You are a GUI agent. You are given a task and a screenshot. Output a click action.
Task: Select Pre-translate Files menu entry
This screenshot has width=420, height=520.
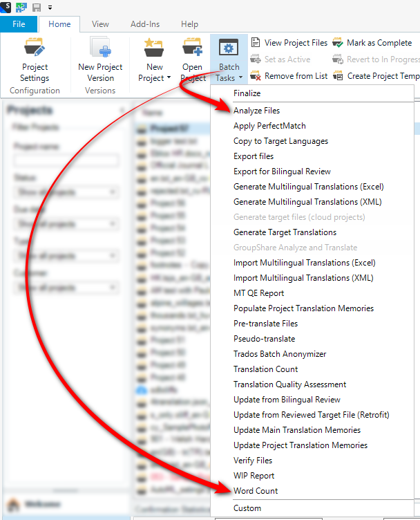[265, 324]
